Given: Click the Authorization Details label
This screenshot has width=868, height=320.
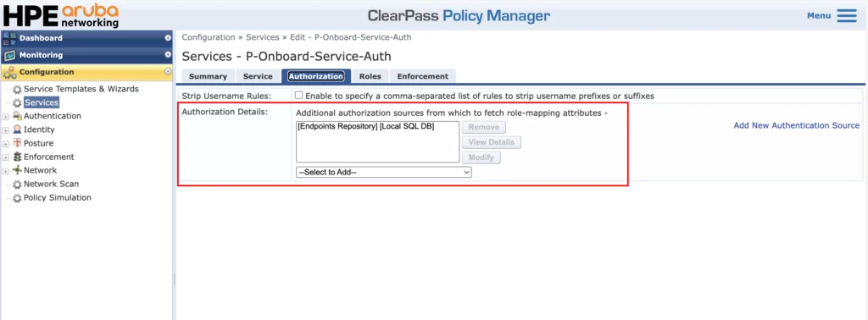Looking at the screenshot, I should (225, 113).
